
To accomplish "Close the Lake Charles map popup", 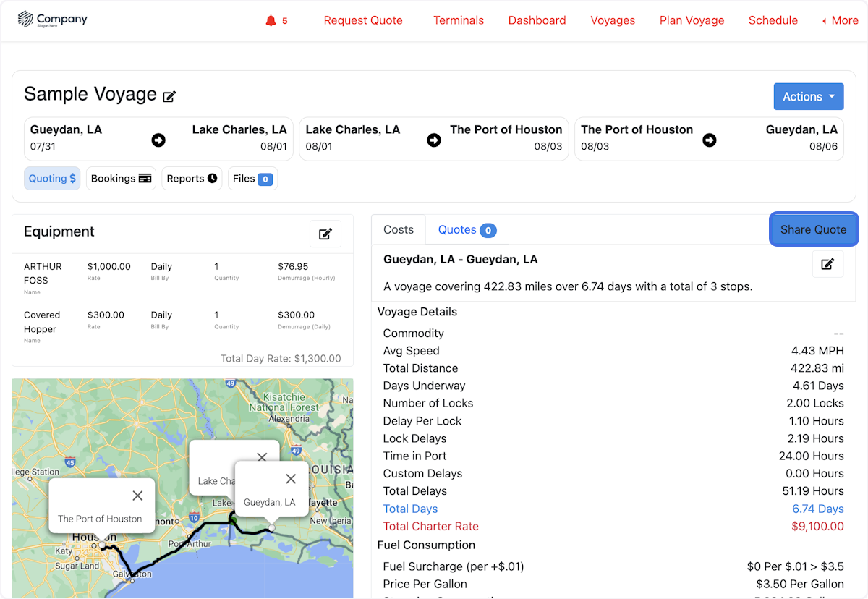I will tap(262, 456).
